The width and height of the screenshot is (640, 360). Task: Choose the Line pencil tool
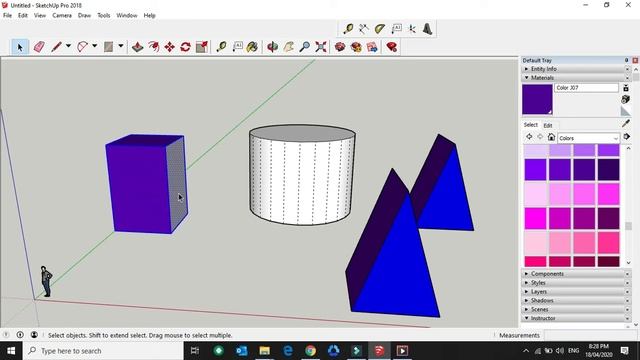[56, 47]
